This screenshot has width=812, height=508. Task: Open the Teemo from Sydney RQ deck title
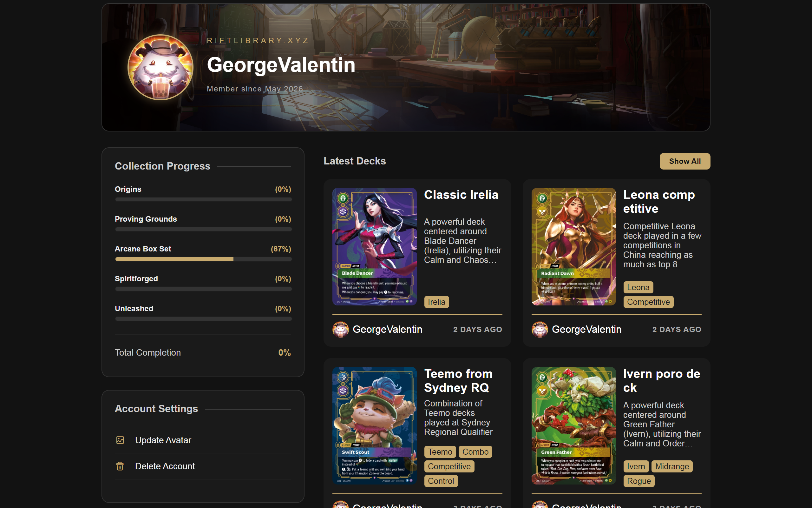coord(458,381)
